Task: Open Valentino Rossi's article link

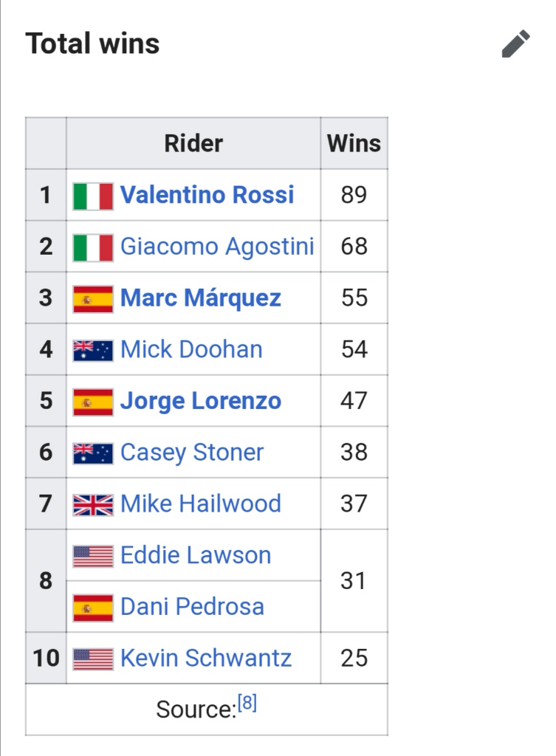Action: click(x=207, y=195)
